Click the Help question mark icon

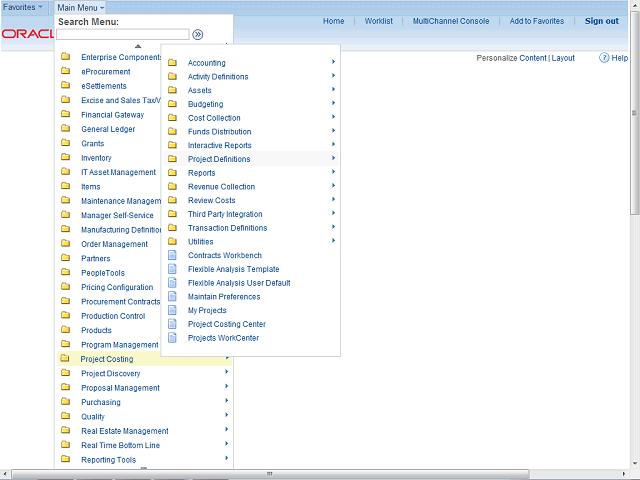(605, 58)
